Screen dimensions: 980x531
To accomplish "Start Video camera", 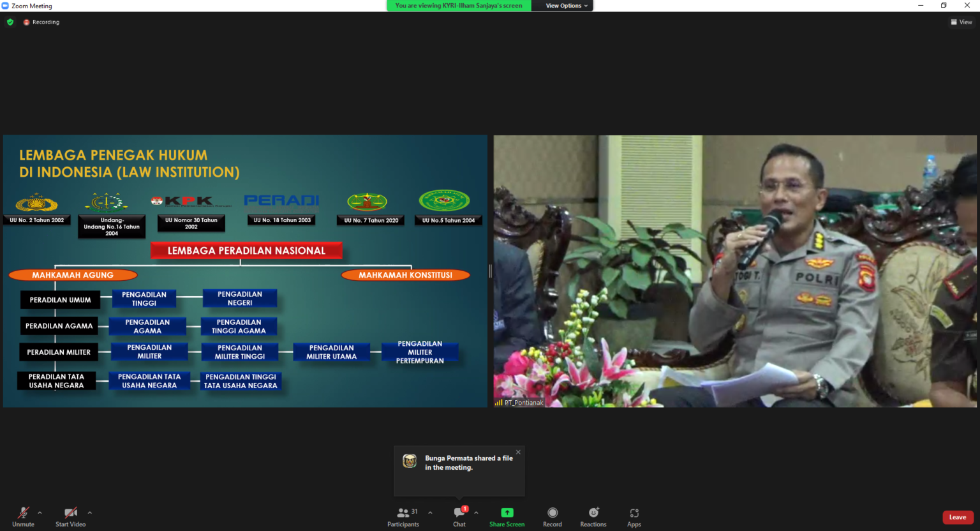I will 70,516.
